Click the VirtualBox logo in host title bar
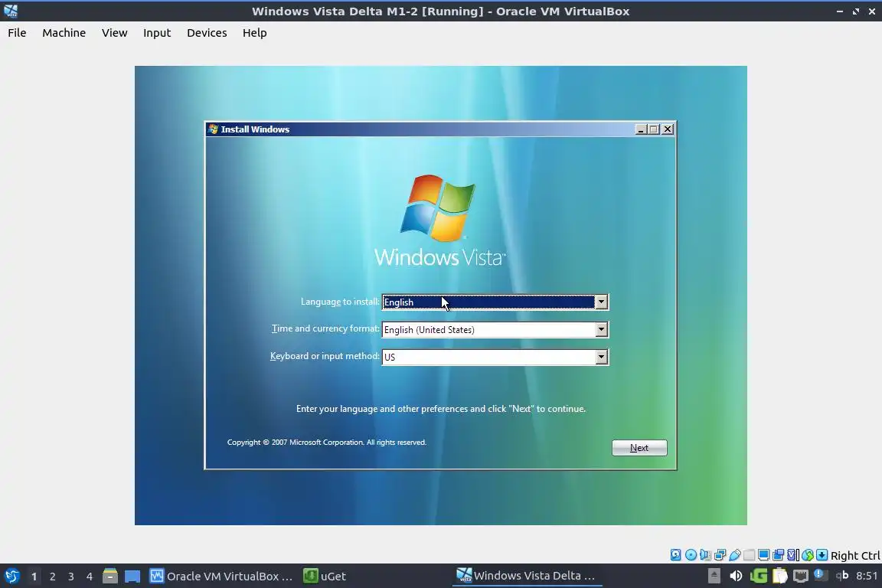This screenshot has height=588, width=882. click(x=11, y=11)
